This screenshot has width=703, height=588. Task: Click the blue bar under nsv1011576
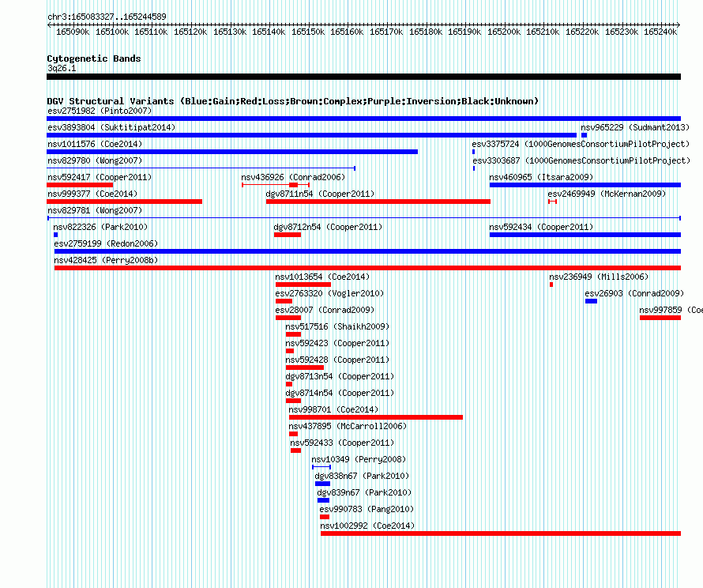coord(232,152)
